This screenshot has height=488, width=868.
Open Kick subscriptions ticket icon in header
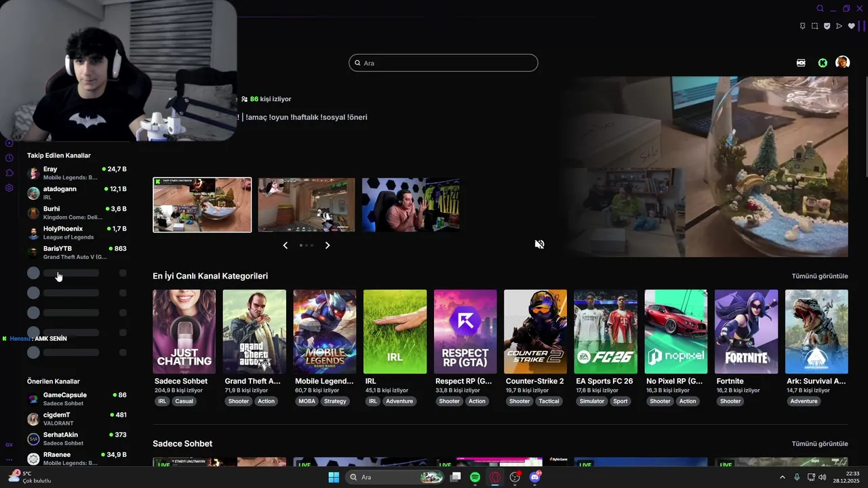[x=801, y=62]
